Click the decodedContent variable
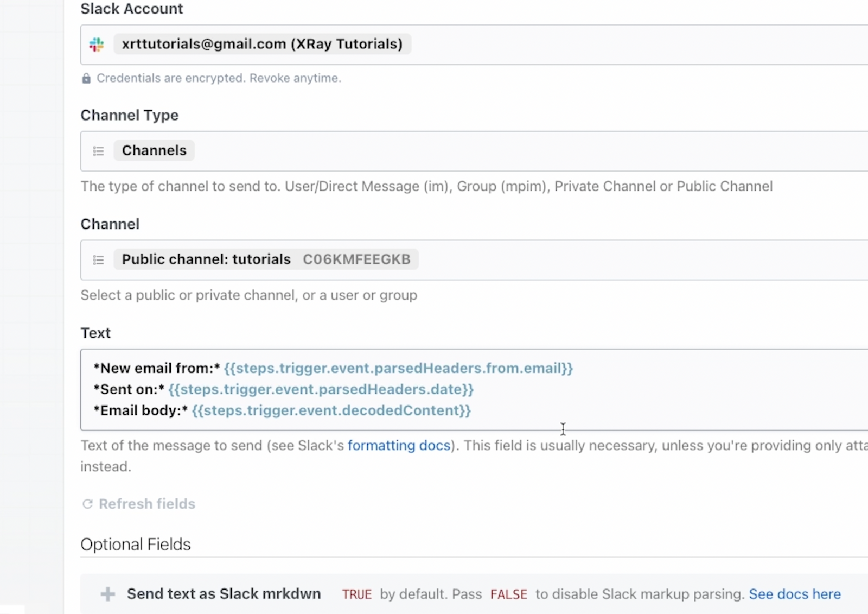This screenshot has height=614, width=868. [331, 410]
